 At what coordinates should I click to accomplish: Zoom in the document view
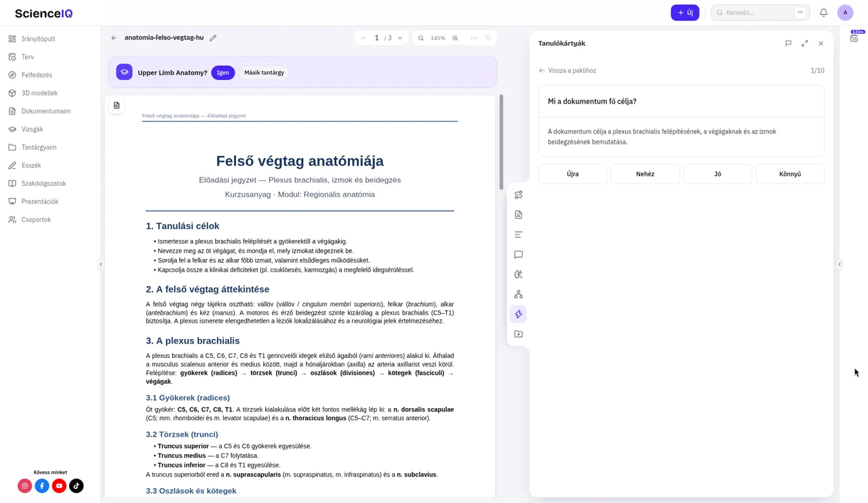[x=455, y=38]
